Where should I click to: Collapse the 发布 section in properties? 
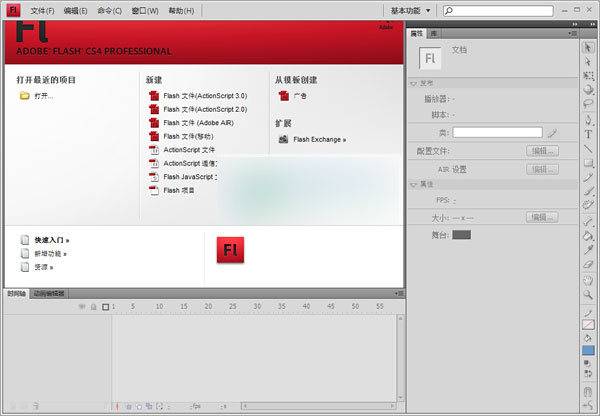pyautogui.click(x=414, y=83)
